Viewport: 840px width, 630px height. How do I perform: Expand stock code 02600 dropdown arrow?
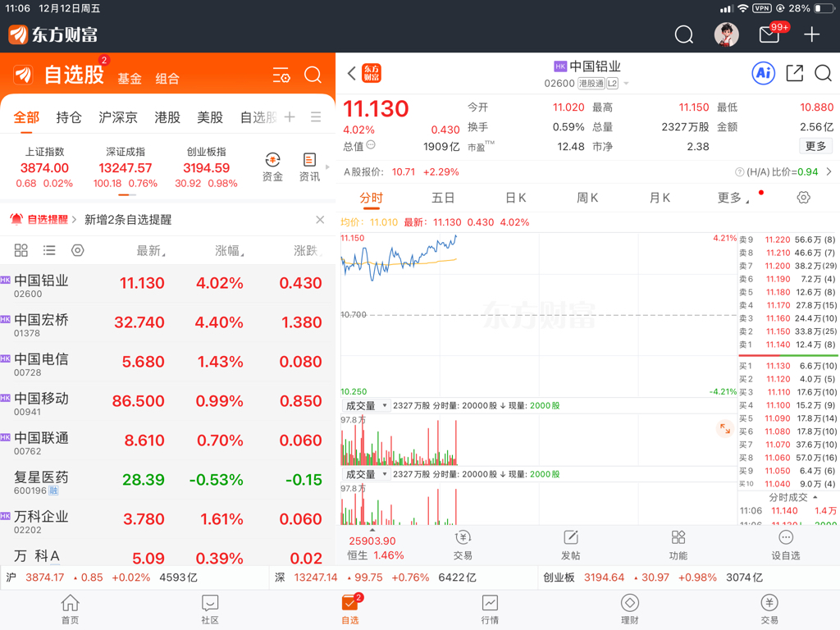(626, 84)
